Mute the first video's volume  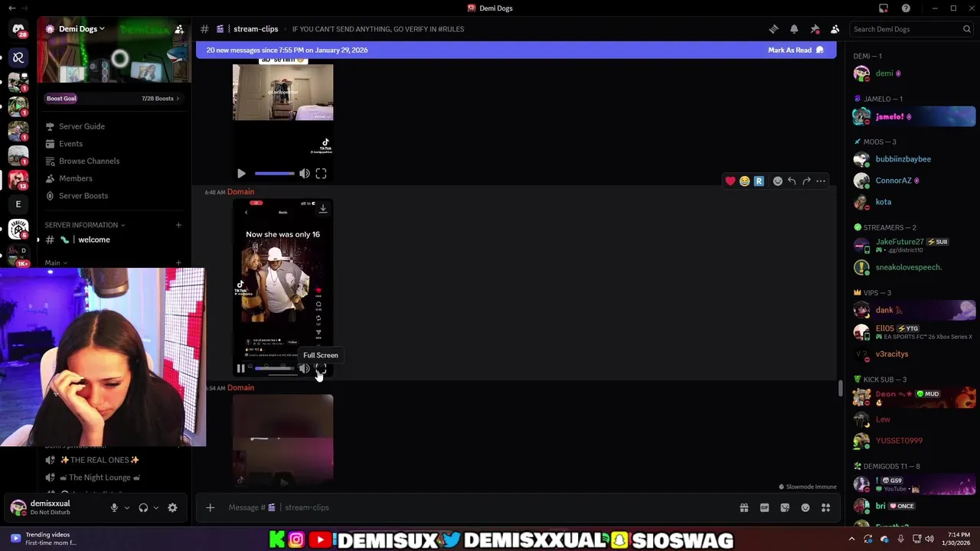(305, 174)
